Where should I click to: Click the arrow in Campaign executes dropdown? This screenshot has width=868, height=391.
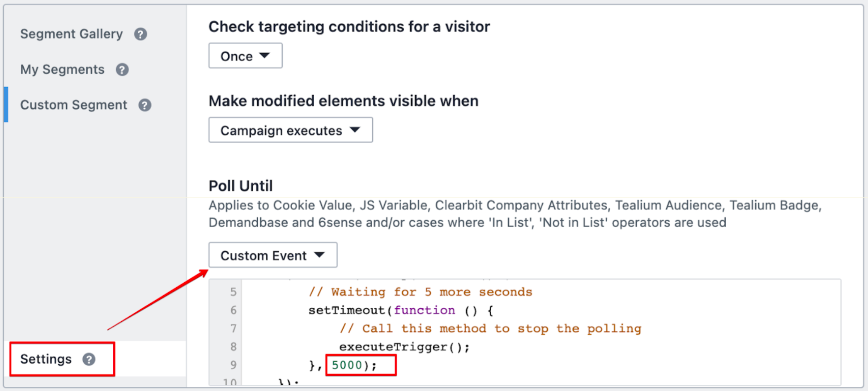[355, 130]
